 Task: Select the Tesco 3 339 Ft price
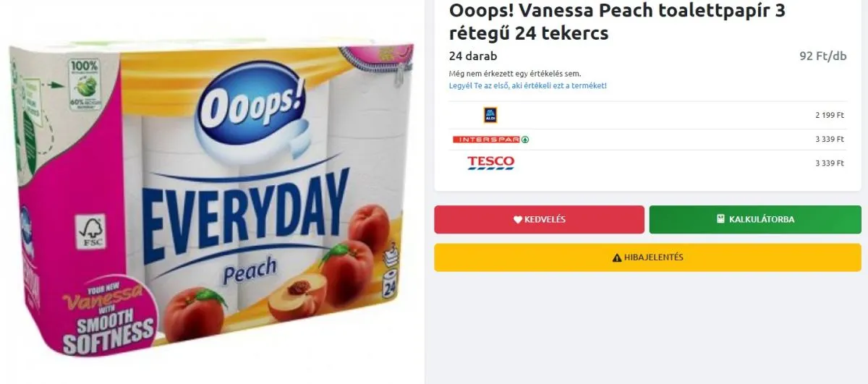(829, 163)
